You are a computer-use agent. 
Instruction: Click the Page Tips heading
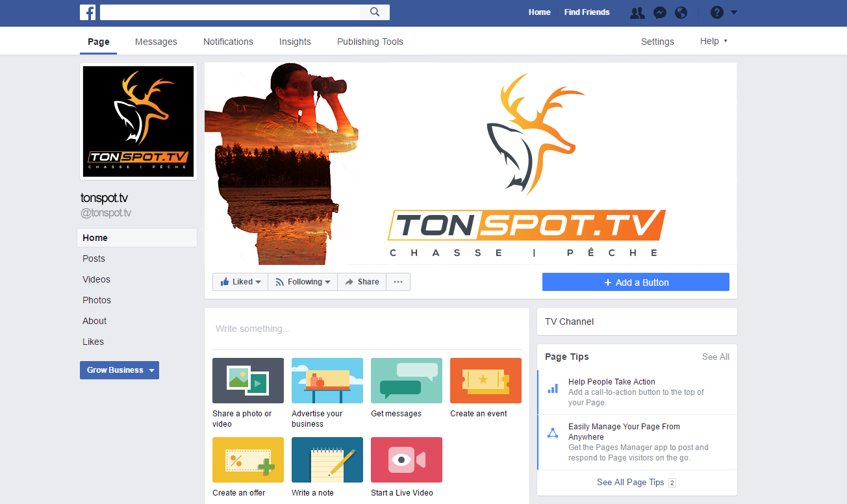tap(567, 357)
